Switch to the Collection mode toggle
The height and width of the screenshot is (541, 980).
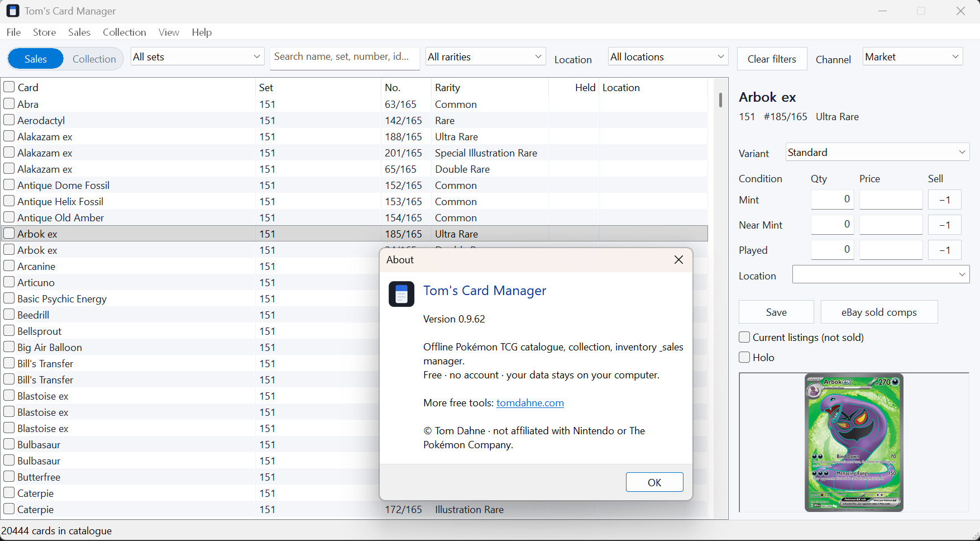94,59
